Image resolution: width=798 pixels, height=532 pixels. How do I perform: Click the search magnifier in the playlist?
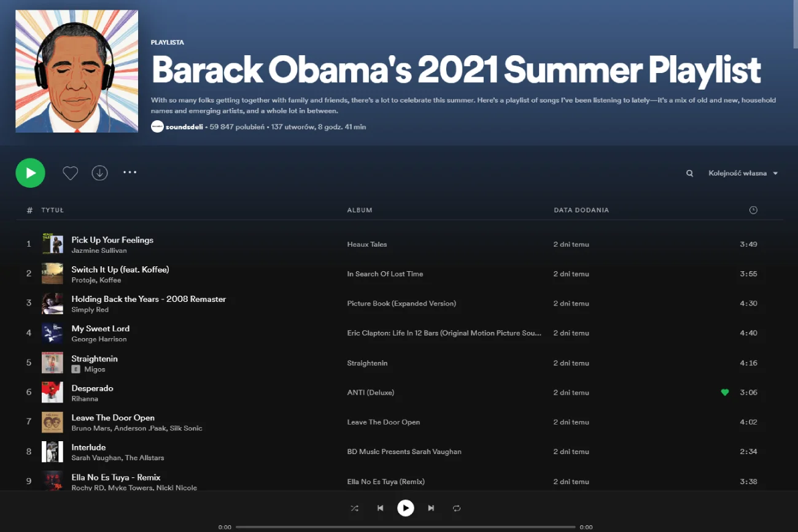pos(690,174)
